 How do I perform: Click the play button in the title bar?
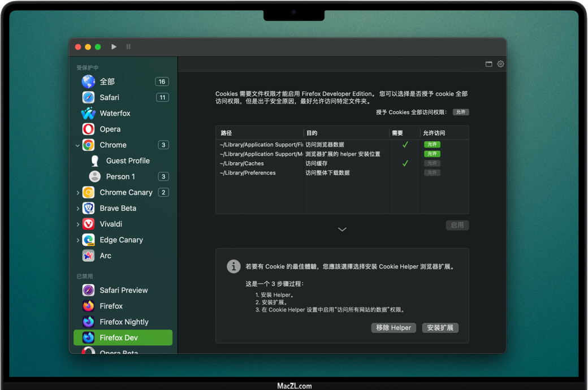[x=114, y=47]
